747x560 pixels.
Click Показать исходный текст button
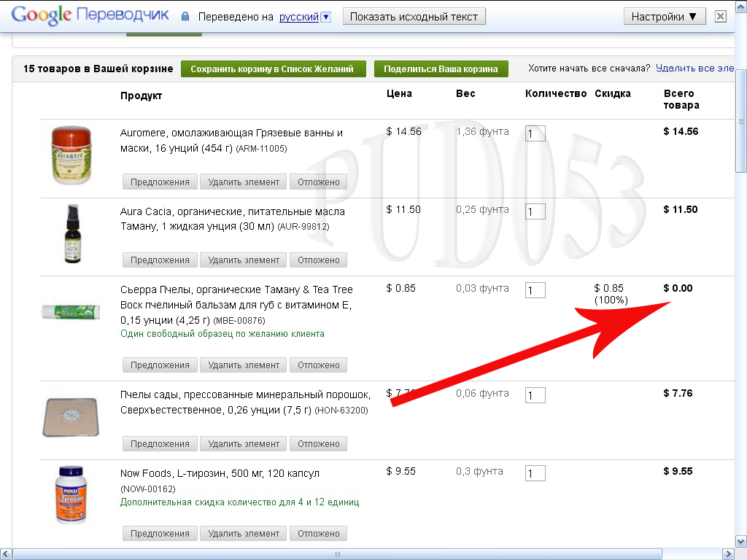click(414, 17)
